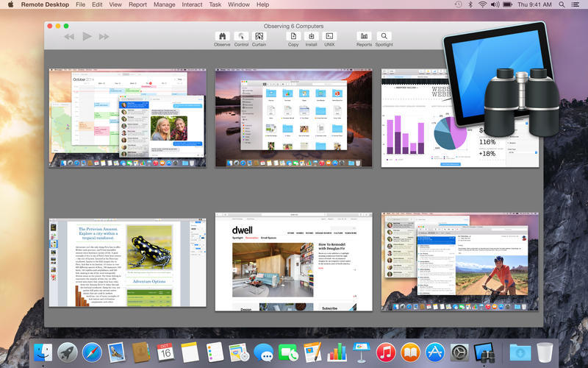Open System Preferences from the Dock
The height and width of the screenshot is (368, 588).
(x=459, y=353)
